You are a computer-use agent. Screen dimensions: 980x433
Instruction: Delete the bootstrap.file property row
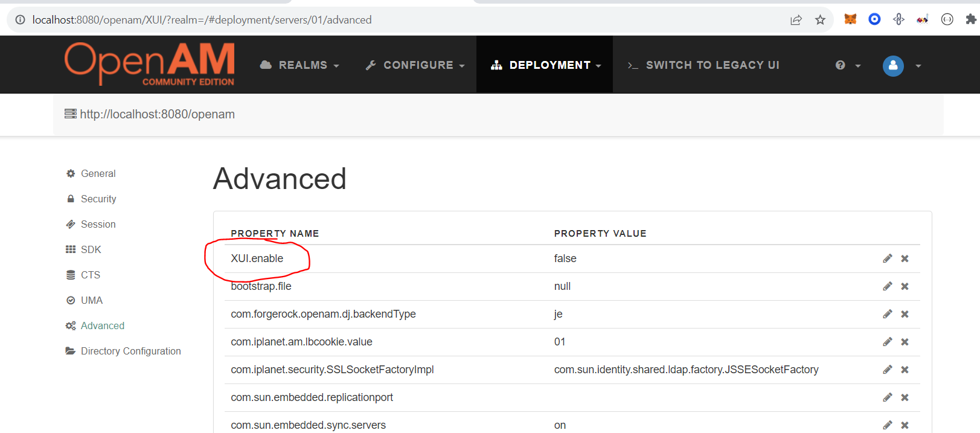905,286
